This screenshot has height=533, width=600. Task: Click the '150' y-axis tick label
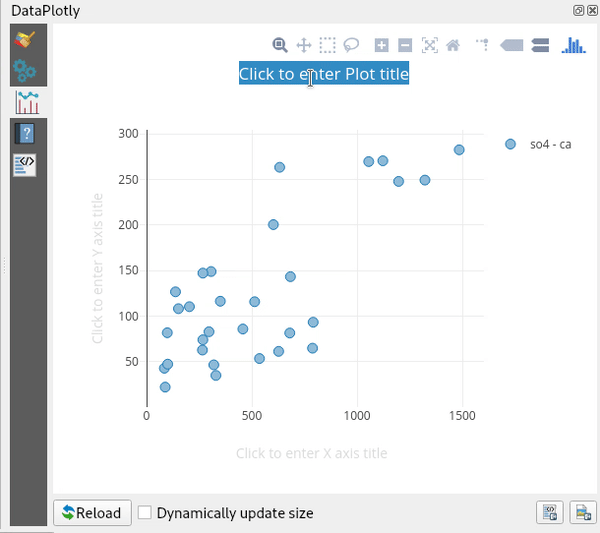click(128, 271)
